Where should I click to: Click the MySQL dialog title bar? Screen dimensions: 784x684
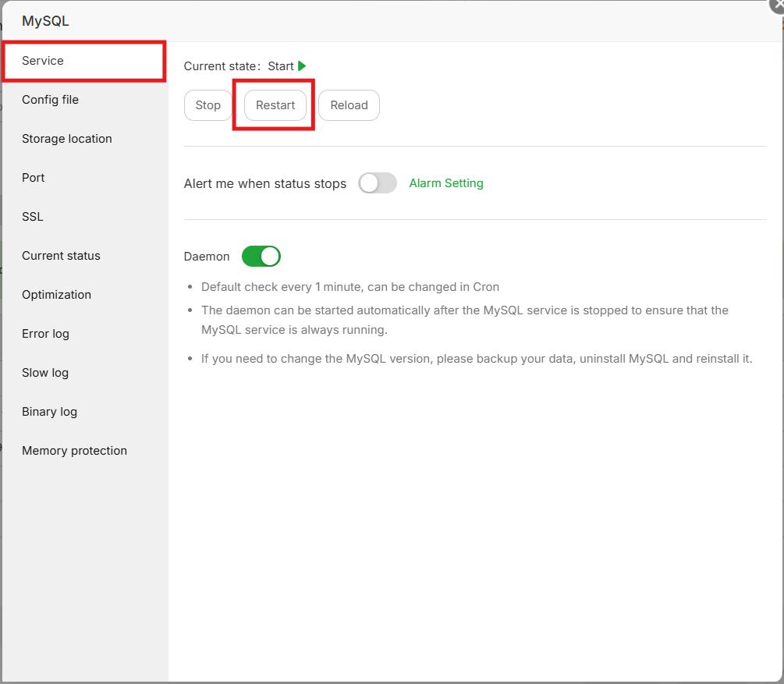click(44, 21)
